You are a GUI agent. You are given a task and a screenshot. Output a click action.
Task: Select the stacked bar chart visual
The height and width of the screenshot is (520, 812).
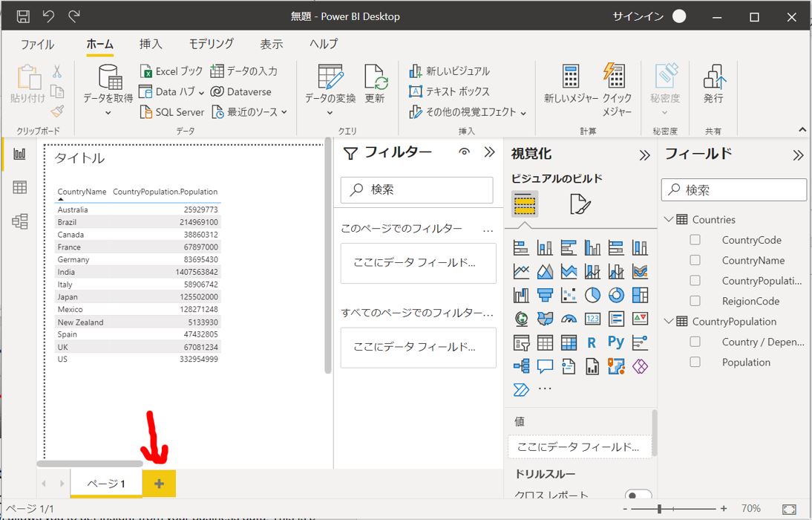(x=521, y=248)
